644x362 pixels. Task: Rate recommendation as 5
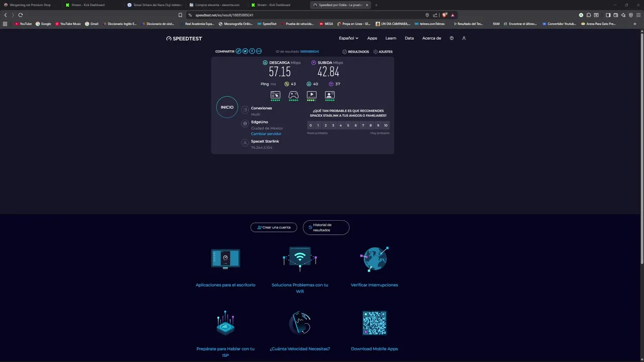click(x=348, y=125)
